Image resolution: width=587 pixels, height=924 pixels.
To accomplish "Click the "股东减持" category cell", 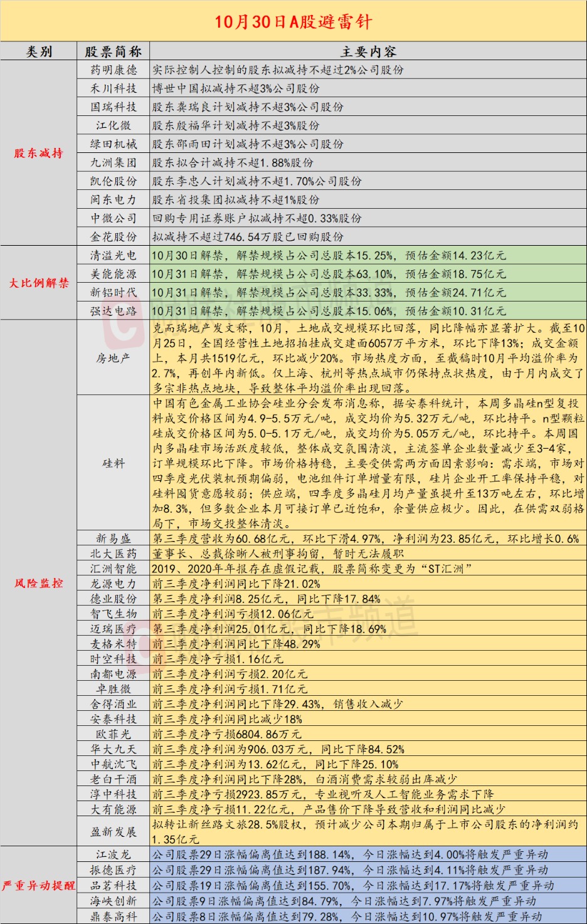I will click(39, 153).
